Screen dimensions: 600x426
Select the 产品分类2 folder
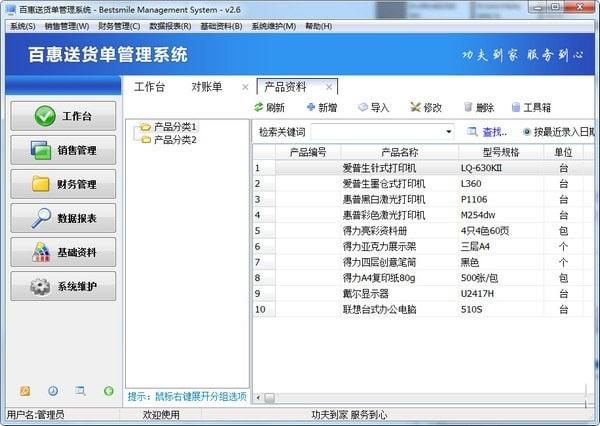168,140
